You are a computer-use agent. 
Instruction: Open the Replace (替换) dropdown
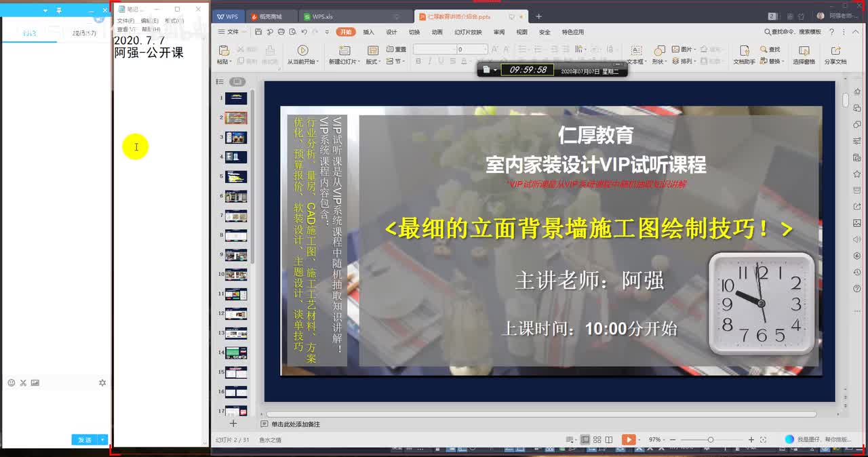772,61
